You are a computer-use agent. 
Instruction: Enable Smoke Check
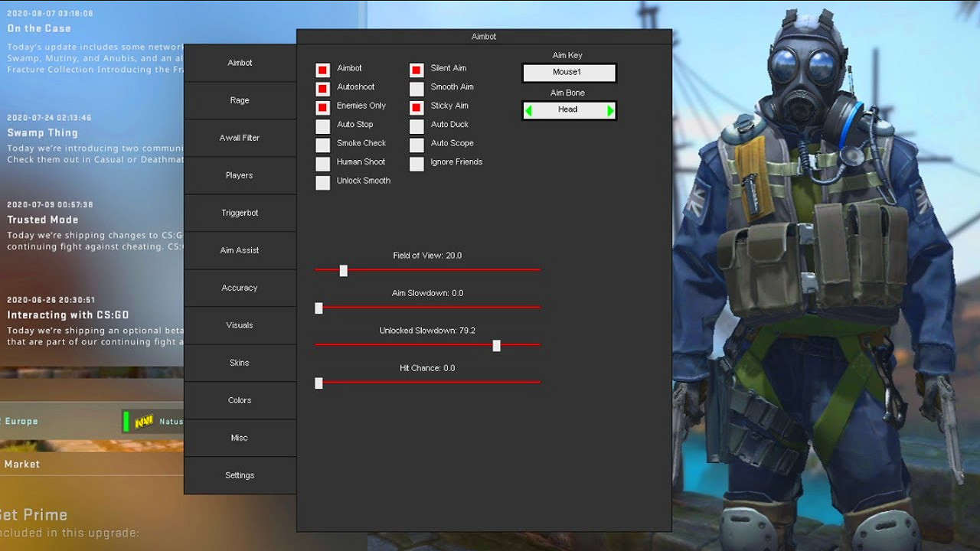pyautogui.click(x=322, y=144)
